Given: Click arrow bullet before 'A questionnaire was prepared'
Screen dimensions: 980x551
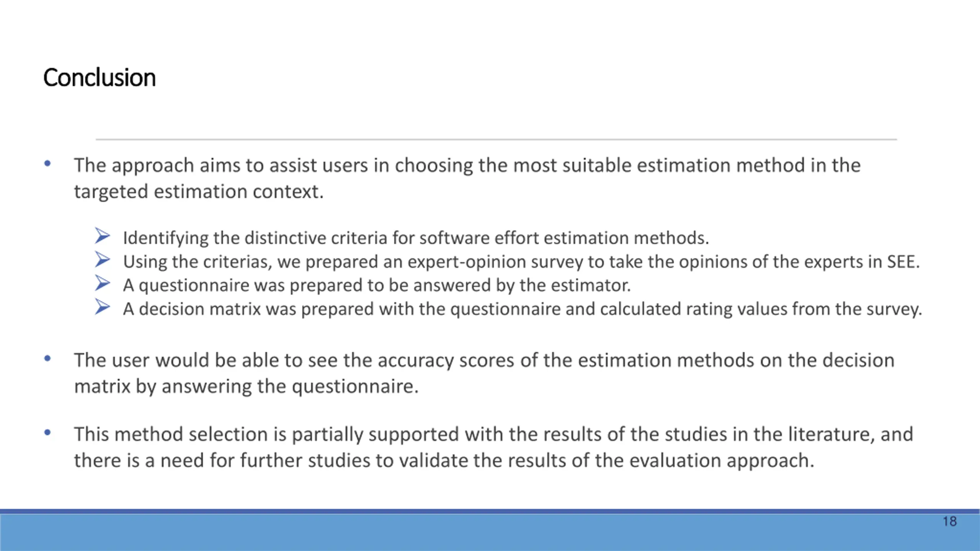Looking at the screenshot, I should click(x=102, y=284).
